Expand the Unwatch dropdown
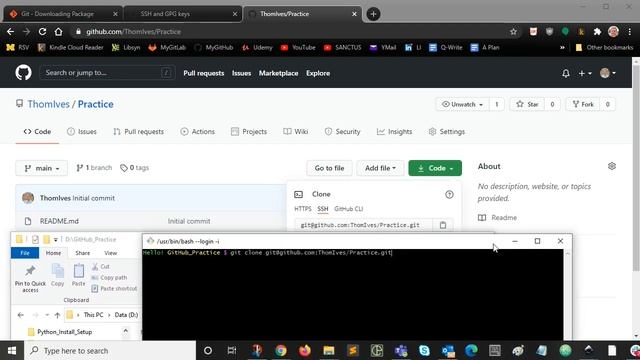Screen dimensions: 640x360 pyautogui.click(x=462, y=104)
